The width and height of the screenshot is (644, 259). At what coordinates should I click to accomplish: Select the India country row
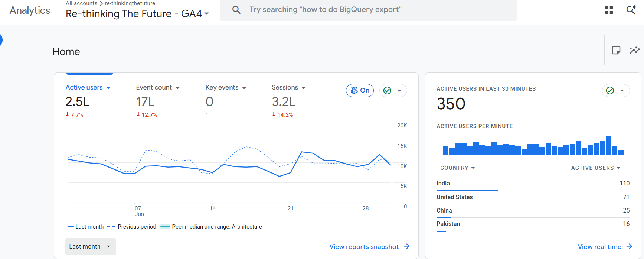[x=533, y=184]
